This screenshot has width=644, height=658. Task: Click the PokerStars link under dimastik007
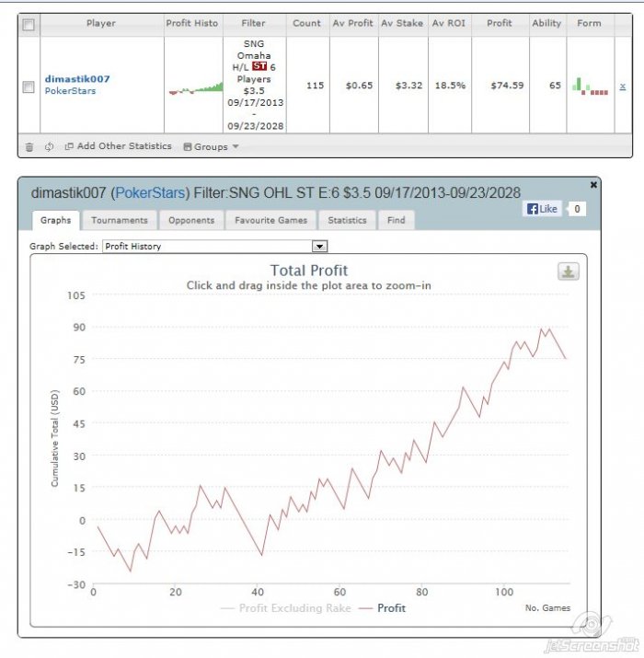(70, 90)
